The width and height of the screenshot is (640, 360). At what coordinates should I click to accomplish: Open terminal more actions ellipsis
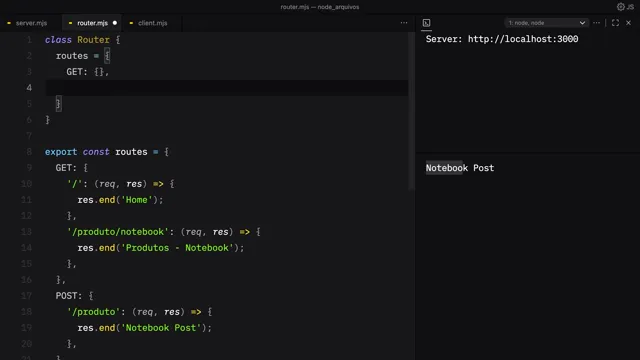(596, 23)
